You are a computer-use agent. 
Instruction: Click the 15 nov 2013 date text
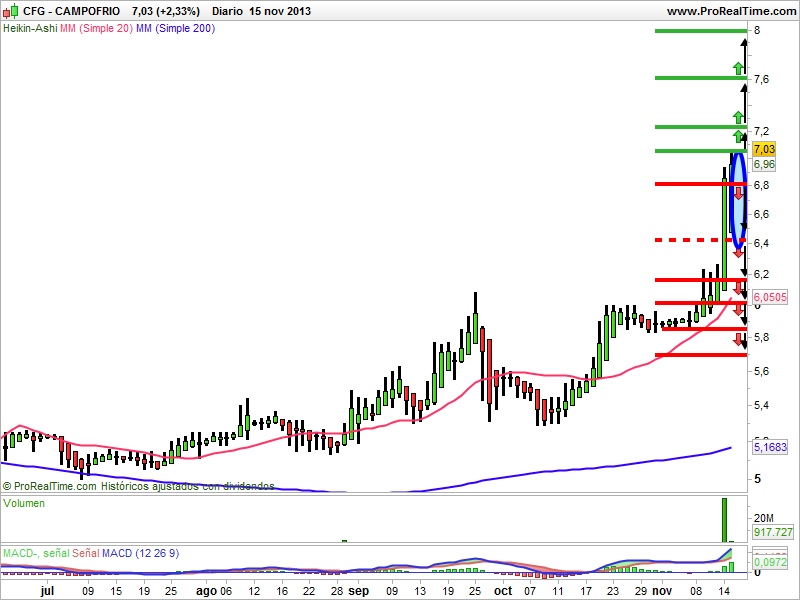coord(280,11)
